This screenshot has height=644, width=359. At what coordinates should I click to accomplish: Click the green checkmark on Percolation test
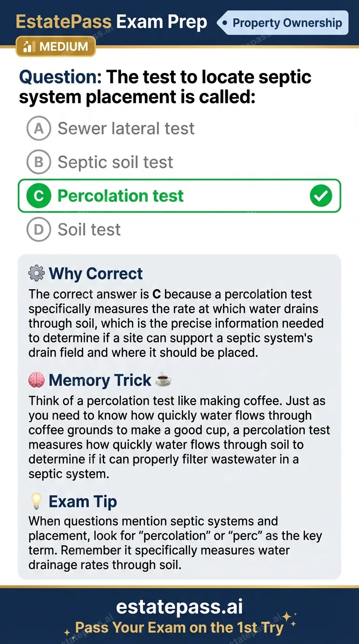click(321, 196)
